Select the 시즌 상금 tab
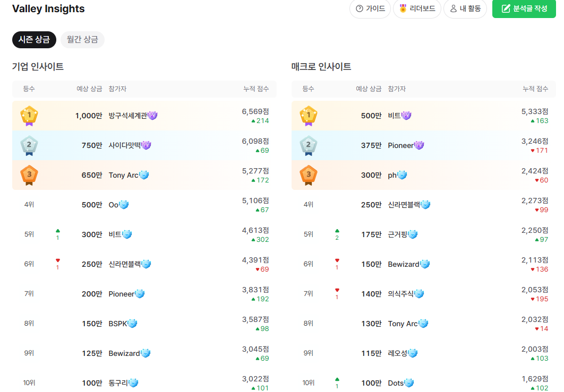Viewport: 564px width, 392px height. 34,40
